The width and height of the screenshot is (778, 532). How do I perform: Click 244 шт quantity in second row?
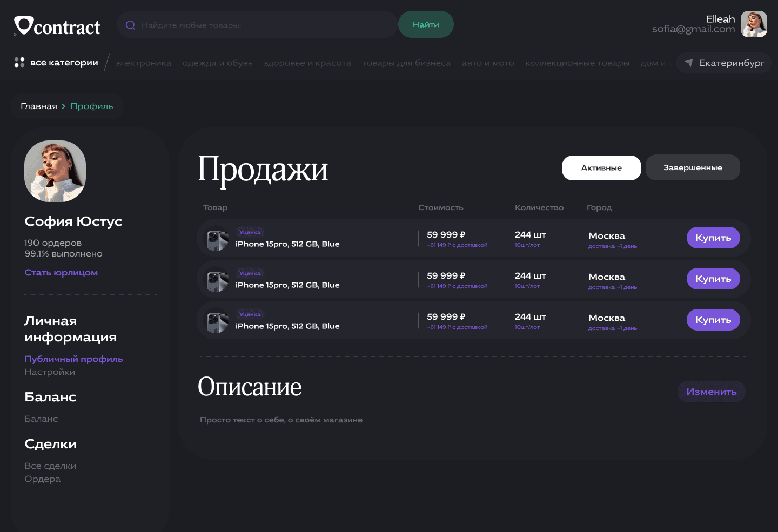[531, 276]
